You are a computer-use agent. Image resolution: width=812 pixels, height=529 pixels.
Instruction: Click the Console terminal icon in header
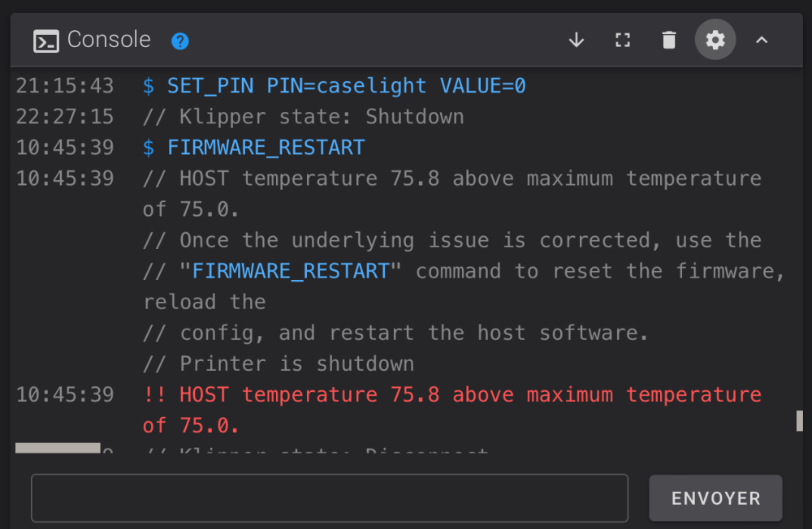[x=46, y=41]
